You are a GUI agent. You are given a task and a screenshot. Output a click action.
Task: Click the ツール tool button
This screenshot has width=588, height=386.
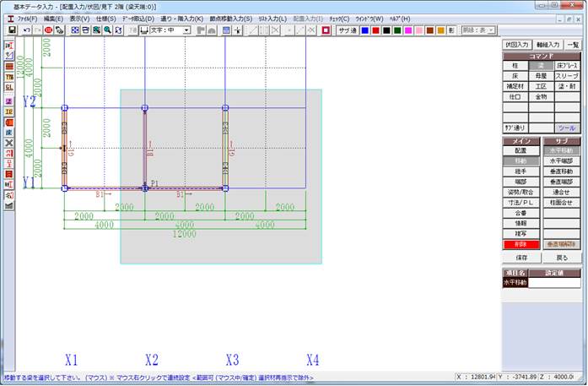click(568, 128)
